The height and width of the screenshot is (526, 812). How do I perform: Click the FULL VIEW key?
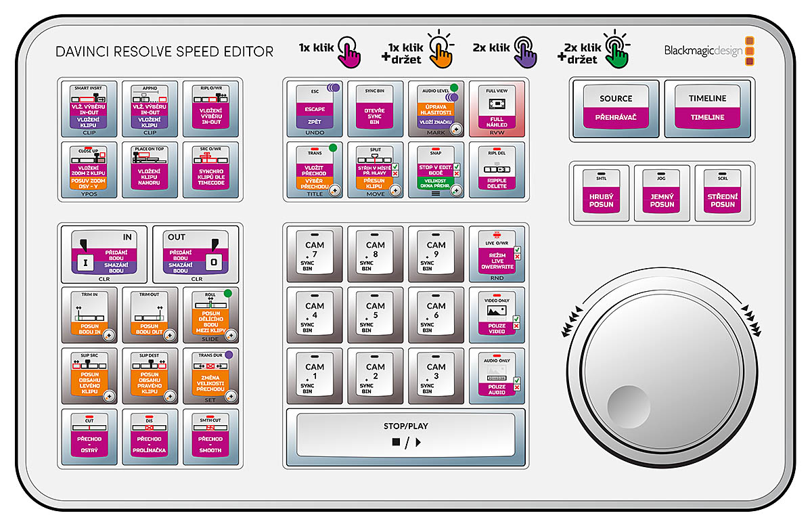497,110
